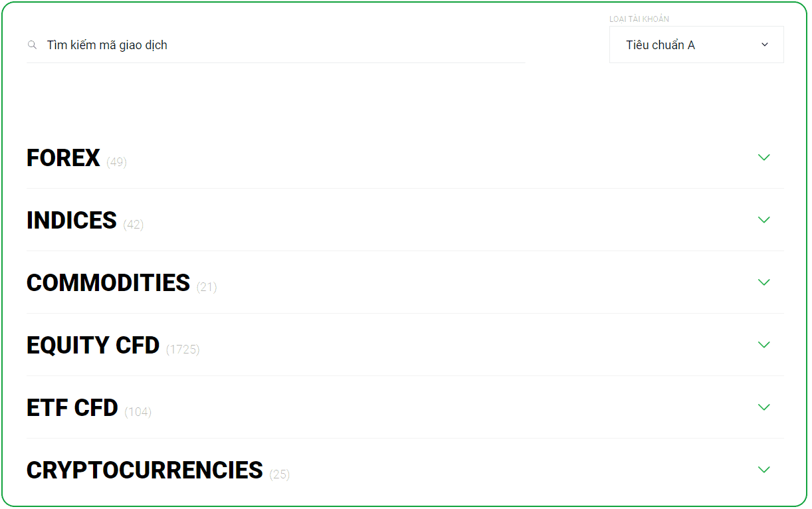Viewport: 812px width, 509px height.
Task: Expand FOREX using its green chevron
Action: (x=763, y=157)
